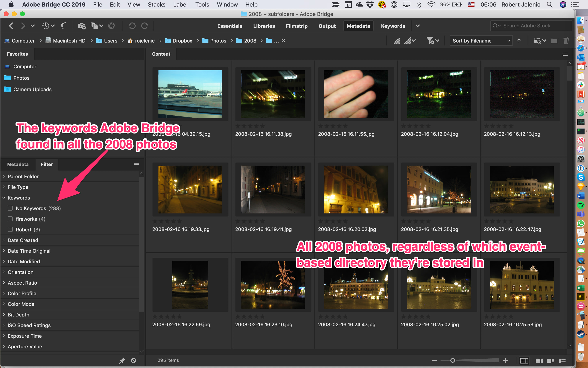Check the Robert keyword filter
Viewport: 588px width, 368px height.
[x=10, y=229]
